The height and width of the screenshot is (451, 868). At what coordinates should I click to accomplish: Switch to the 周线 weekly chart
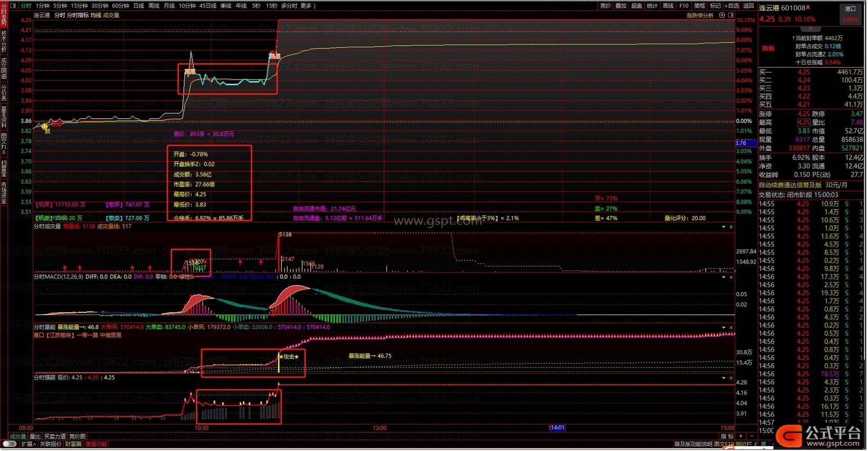click(154, 5)
